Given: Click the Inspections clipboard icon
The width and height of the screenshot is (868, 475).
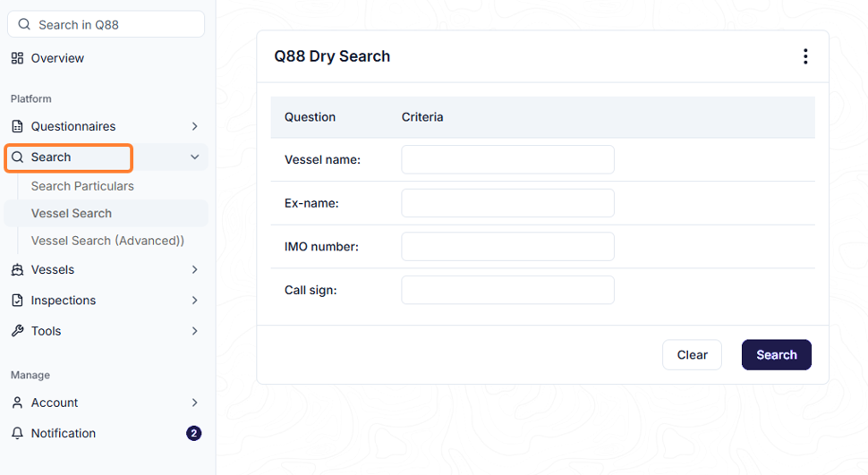Looking at the screenshot, I should 17,300.
